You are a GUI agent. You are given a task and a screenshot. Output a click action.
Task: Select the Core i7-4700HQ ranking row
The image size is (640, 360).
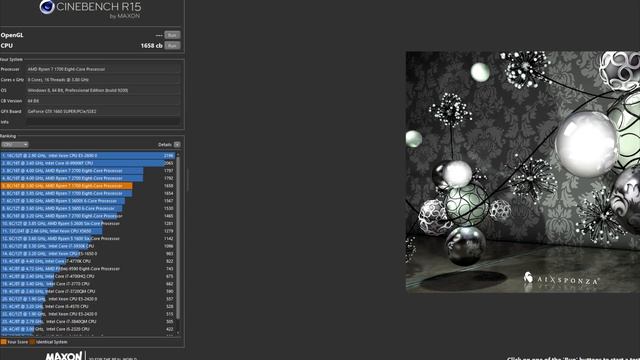coord(88,276)
